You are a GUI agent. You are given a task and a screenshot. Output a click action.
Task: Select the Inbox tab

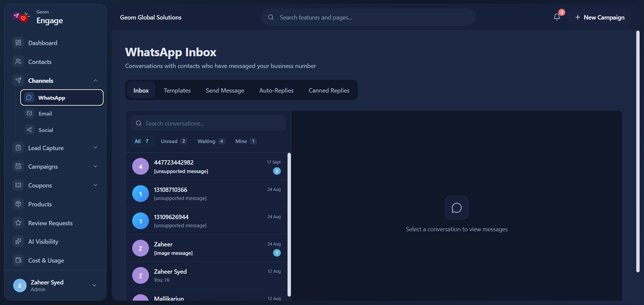pyautogui.click(x=141, y=90)
